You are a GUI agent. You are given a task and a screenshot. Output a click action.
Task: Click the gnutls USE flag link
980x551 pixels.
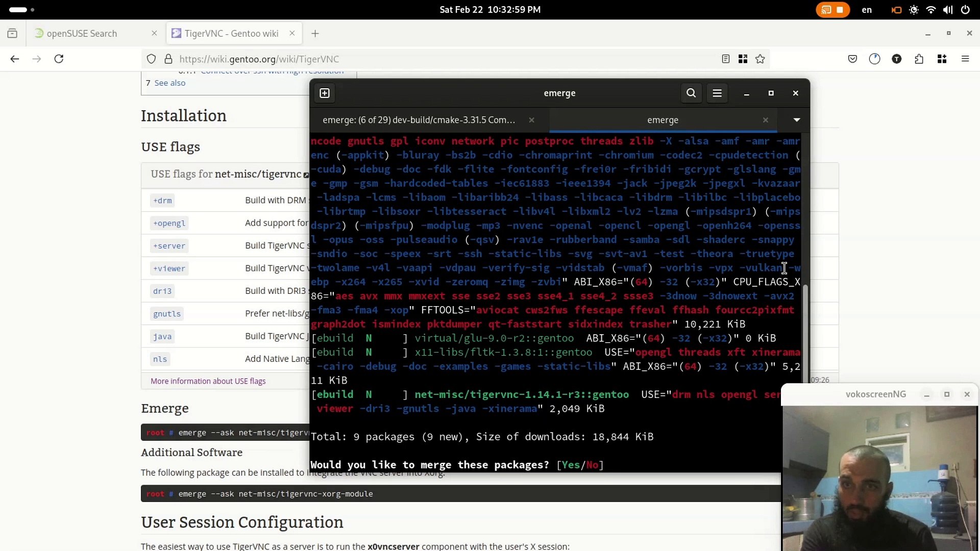[166, 314]
